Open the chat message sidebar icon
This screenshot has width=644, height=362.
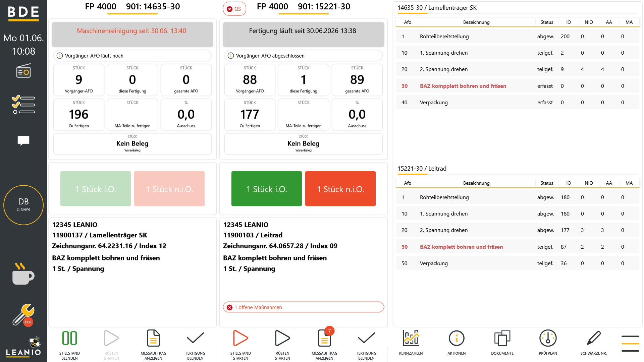click(x=23, y=141)
